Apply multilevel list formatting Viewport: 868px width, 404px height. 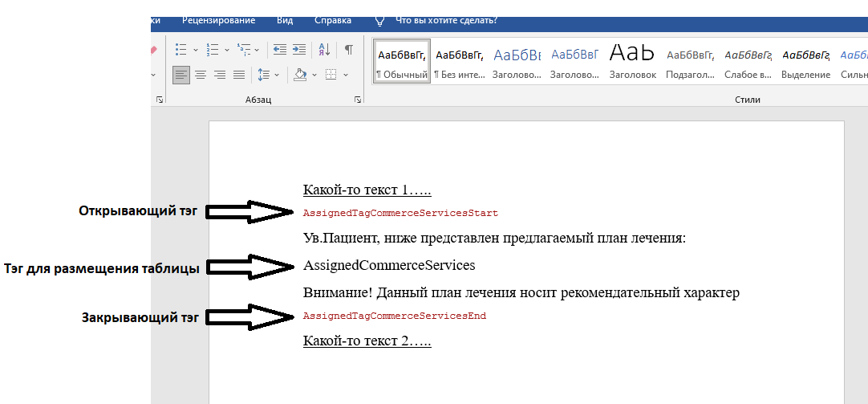coord(243,49)
